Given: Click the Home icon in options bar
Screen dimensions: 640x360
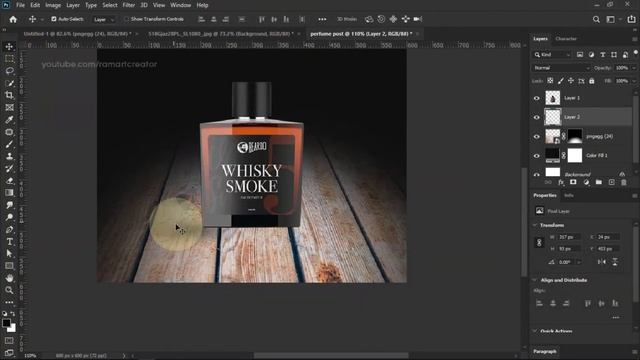Looking at the screenshot, I should tap(13, 19).
